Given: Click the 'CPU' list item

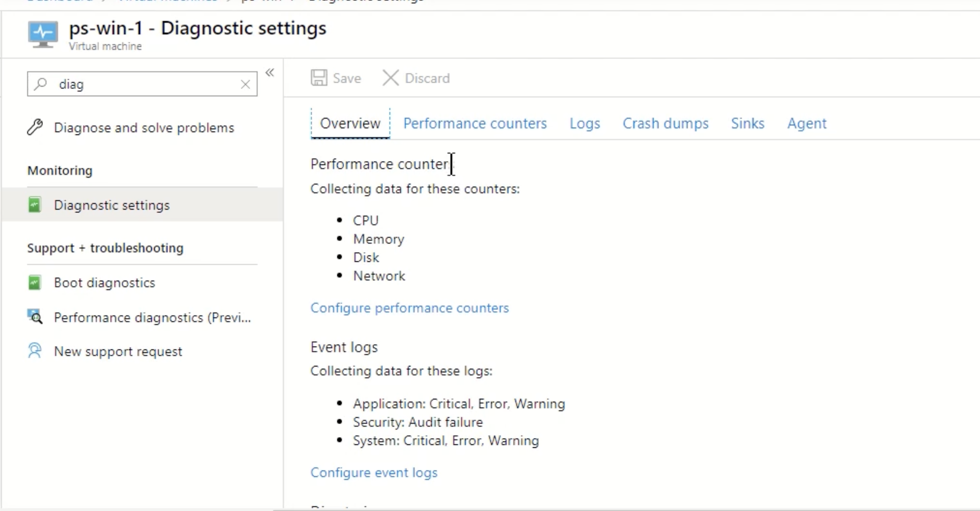Looking at the screenshot, I should (x=366, y=221).
